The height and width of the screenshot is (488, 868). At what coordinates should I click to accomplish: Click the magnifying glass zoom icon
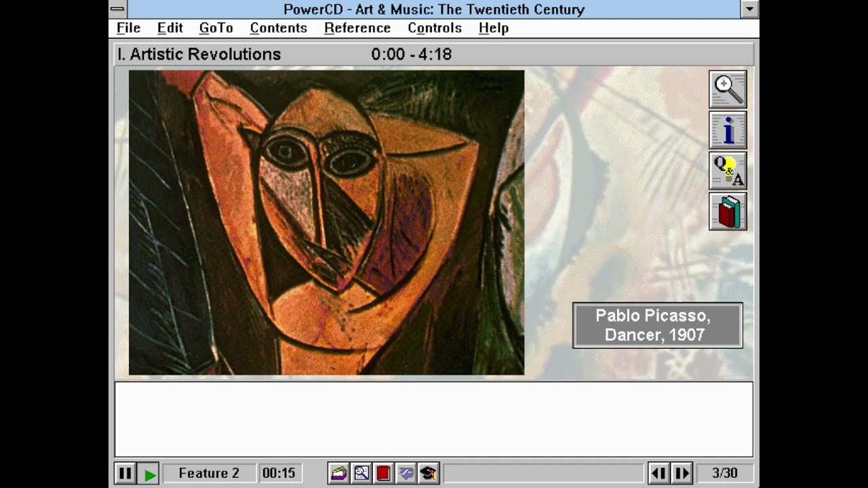(x=728, y=89)
